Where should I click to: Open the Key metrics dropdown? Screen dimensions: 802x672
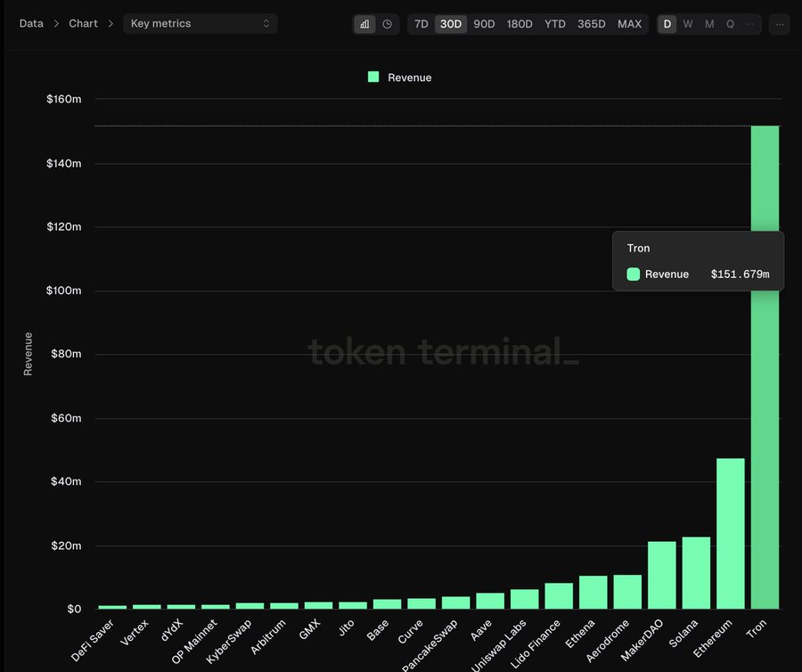[200, 23]
